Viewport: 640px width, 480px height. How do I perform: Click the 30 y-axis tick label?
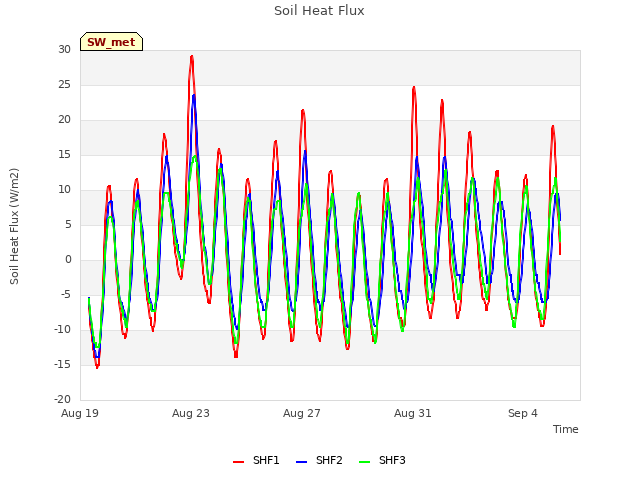(64, 50)
